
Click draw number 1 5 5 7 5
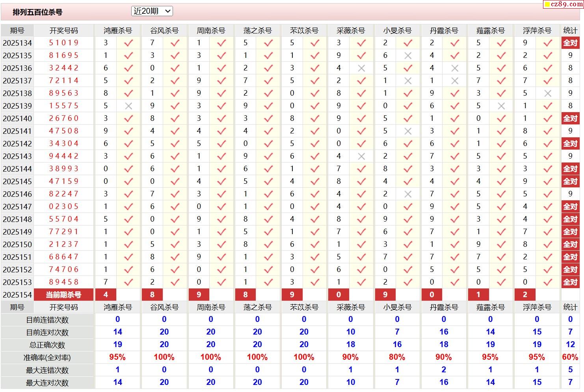64,105
